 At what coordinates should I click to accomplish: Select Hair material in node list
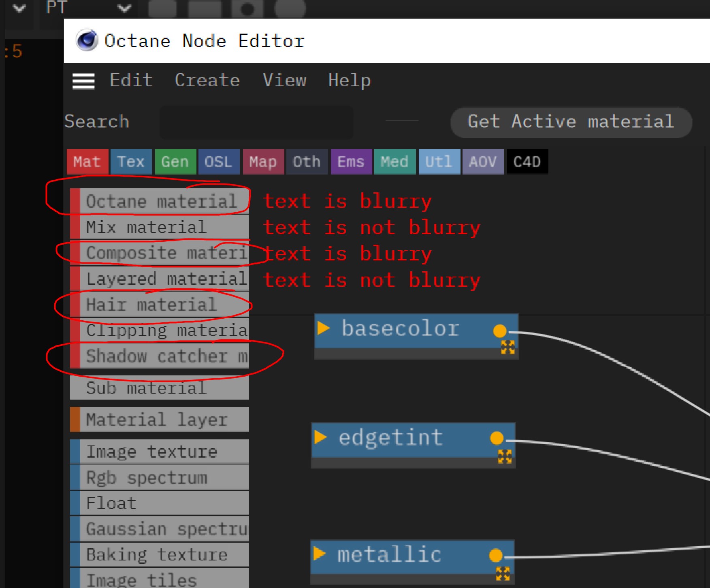click(160, 305)
